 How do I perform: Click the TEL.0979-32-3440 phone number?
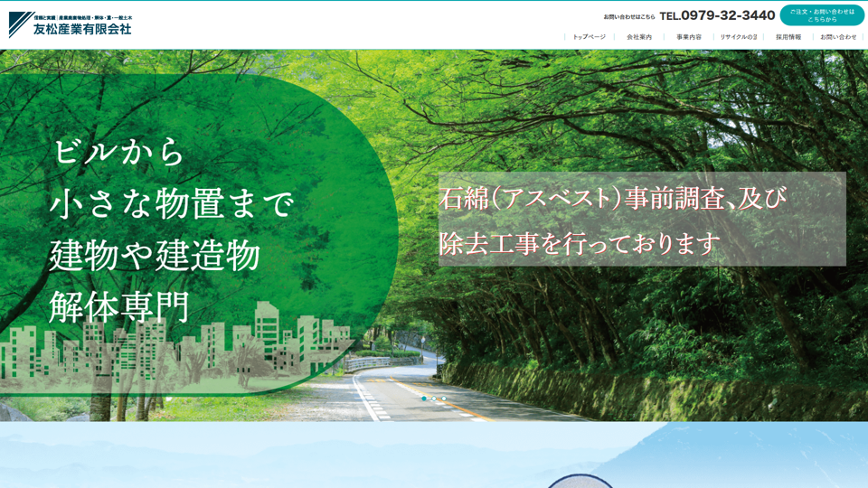tap(717, 15)
